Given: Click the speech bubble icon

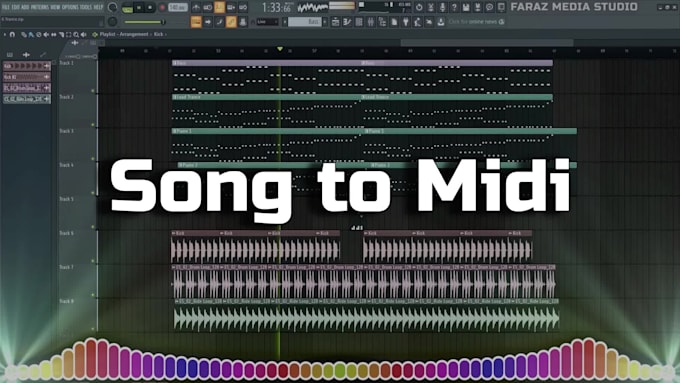Looking at the screenshot, I should point(489,7).
